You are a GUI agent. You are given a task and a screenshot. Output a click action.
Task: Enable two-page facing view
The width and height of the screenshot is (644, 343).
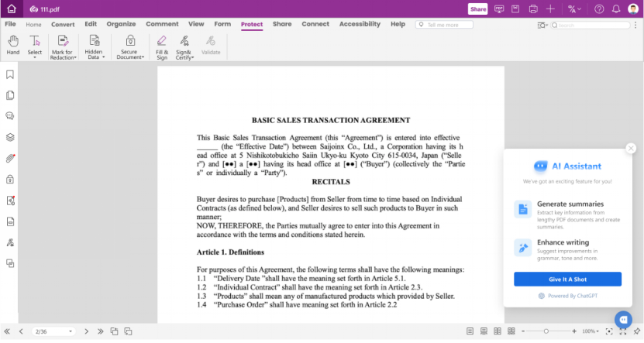[x=496, y=331]
